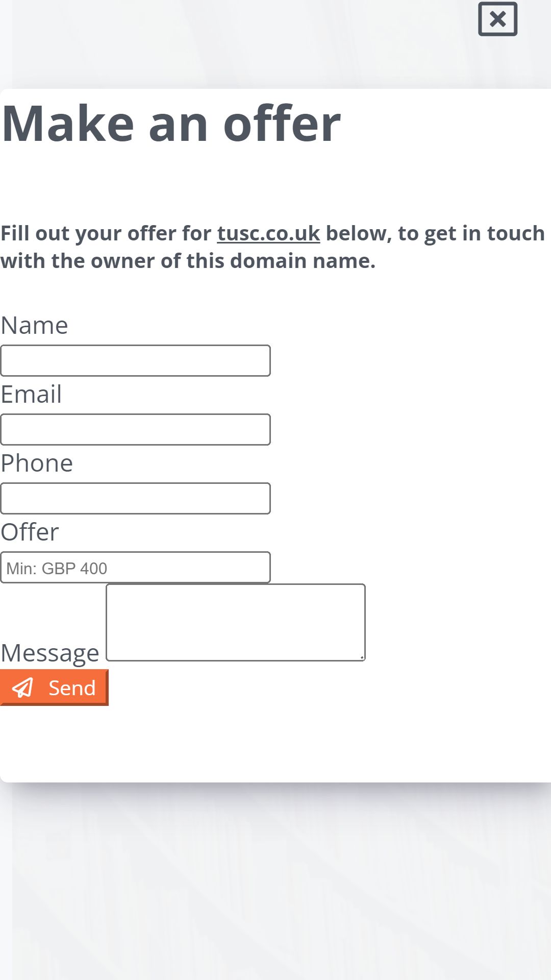This screenshot has width=551, height=980.
Task: Click the 'Fill out your offer' instruction text
Action: coord(272,247)
